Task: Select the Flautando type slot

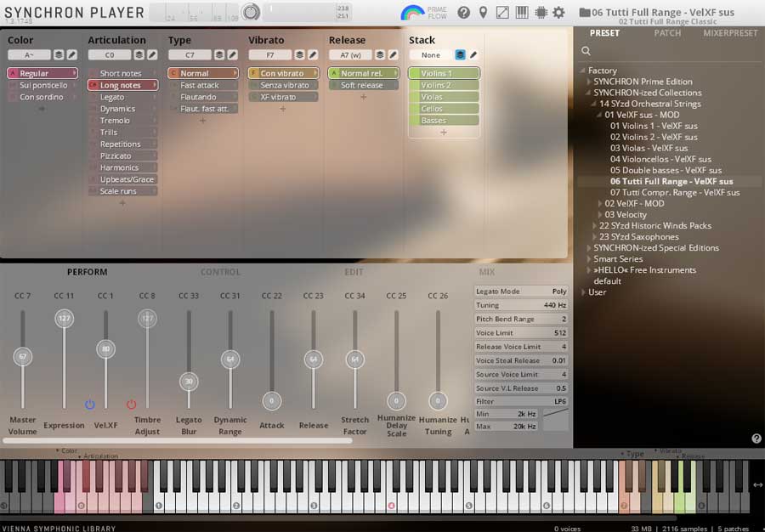Action: point(203,97)
